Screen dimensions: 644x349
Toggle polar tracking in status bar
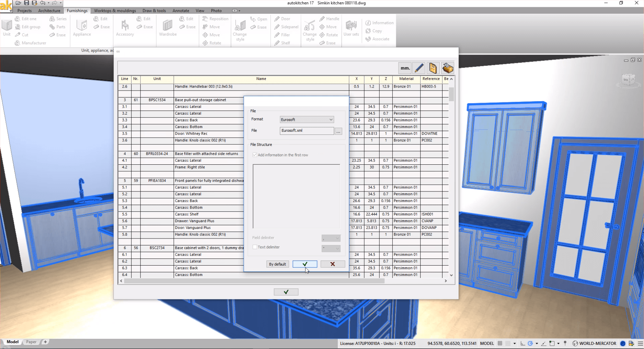pyautogui.click(x=530, y=343)
